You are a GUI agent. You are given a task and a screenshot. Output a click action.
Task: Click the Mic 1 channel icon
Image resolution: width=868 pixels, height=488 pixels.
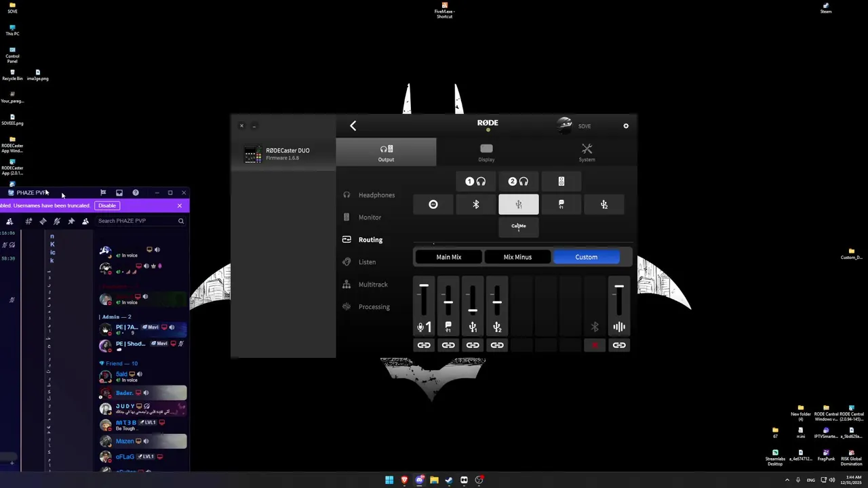tap(424, 327)
